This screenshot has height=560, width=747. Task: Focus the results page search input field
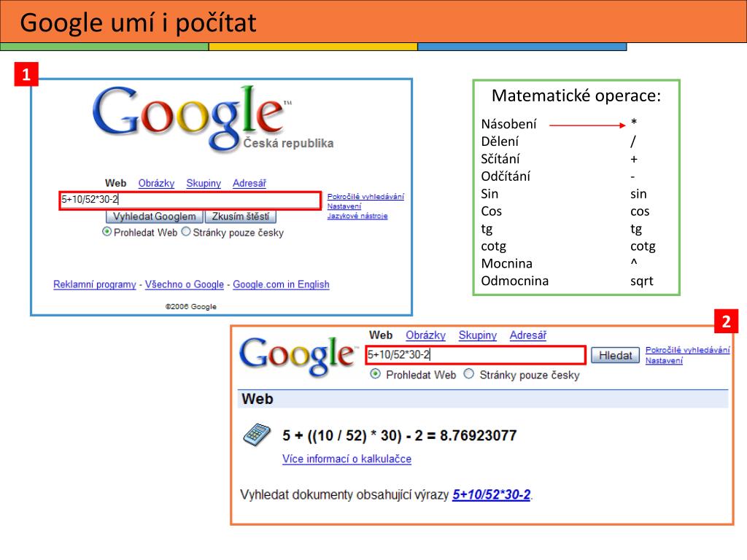(x=476, y=355)
